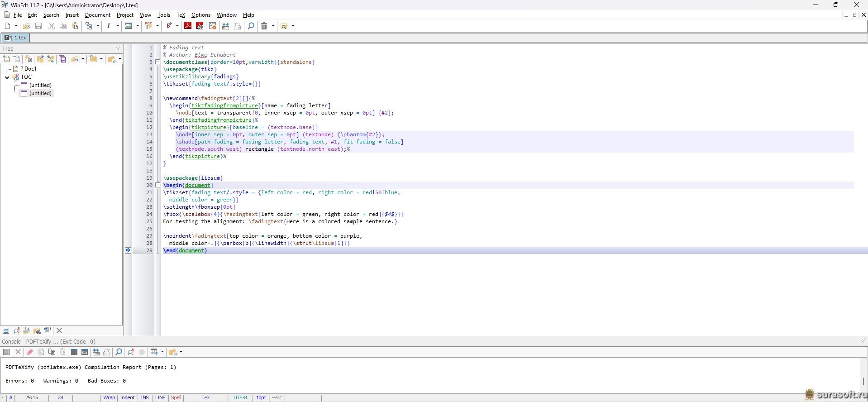Open the dropdown beside the PDFTeXify icon

pos(157,26)
